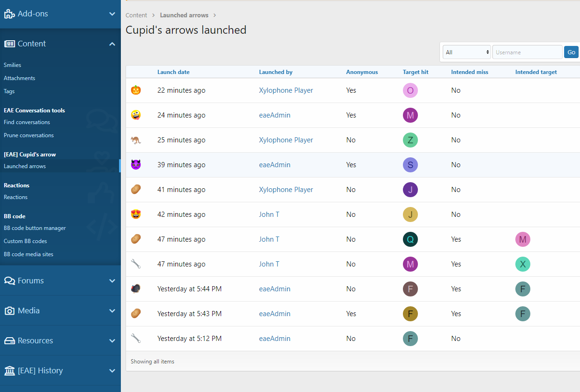
Task: Expand the Forums sidebar section
Action: point(112,281)
